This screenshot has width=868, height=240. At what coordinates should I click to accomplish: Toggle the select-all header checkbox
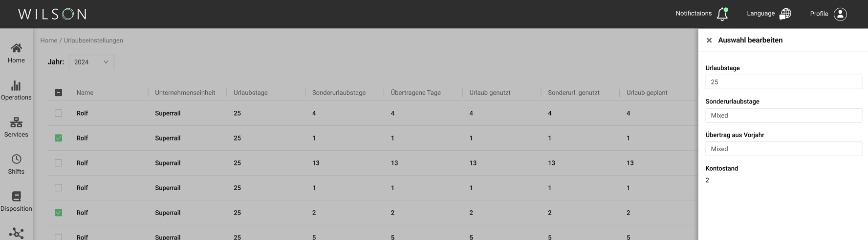pyautogui.click(x=58, y=92)
